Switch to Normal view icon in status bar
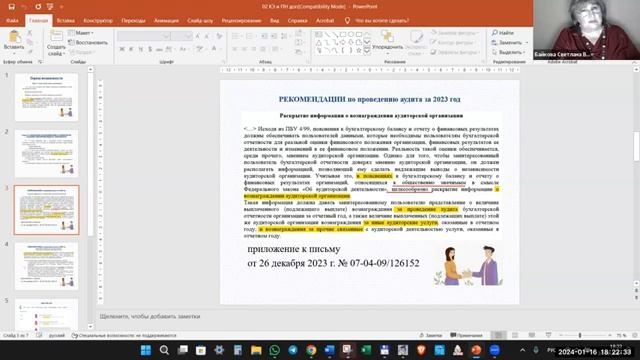Image resolution: width=640 pixels, height=360 pixels. pos(498,335)
